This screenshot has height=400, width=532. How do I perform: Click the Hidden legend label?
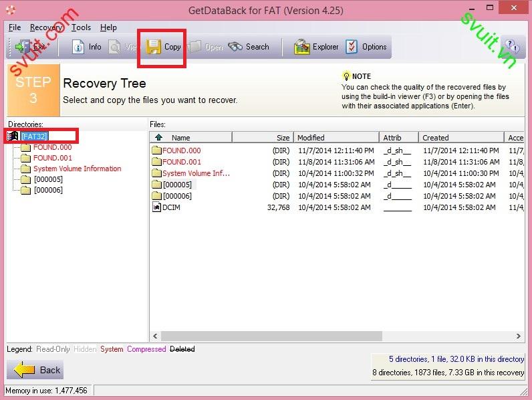tap(85, 349)
